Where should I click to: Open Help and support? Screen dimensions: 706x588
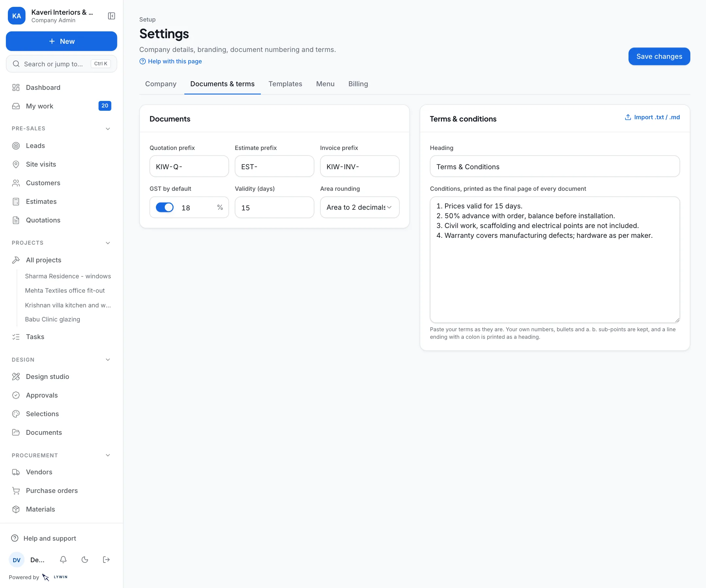(x=61, y=538)
